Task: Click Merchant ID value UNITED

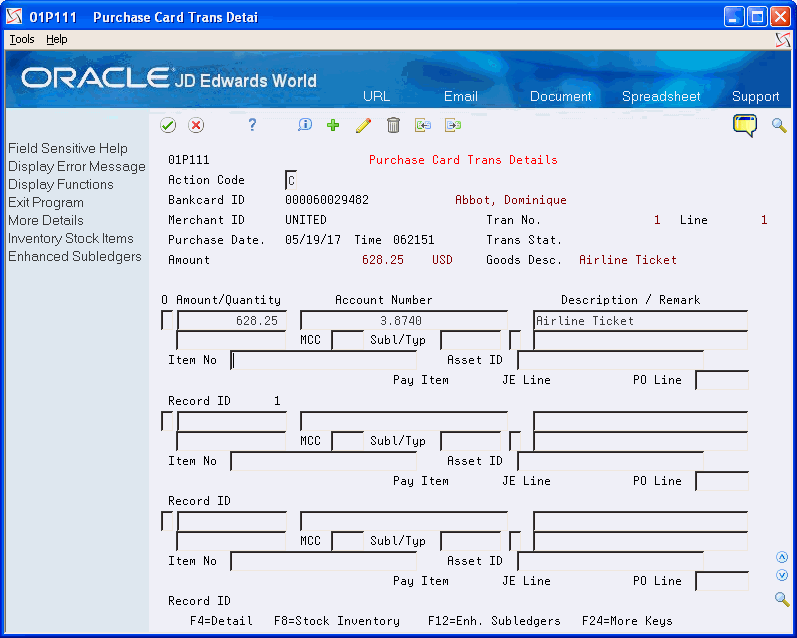Action: coord(305,220)
